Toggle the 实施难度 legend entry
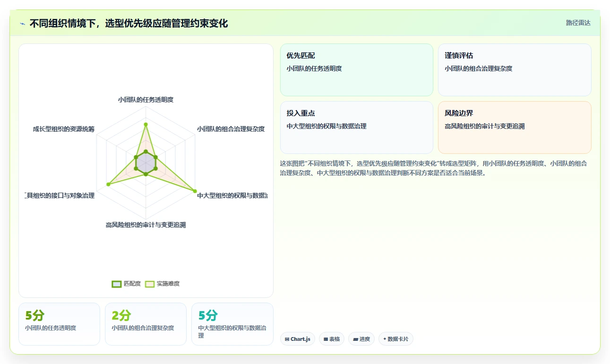610x364 pixels. point(162,284)
